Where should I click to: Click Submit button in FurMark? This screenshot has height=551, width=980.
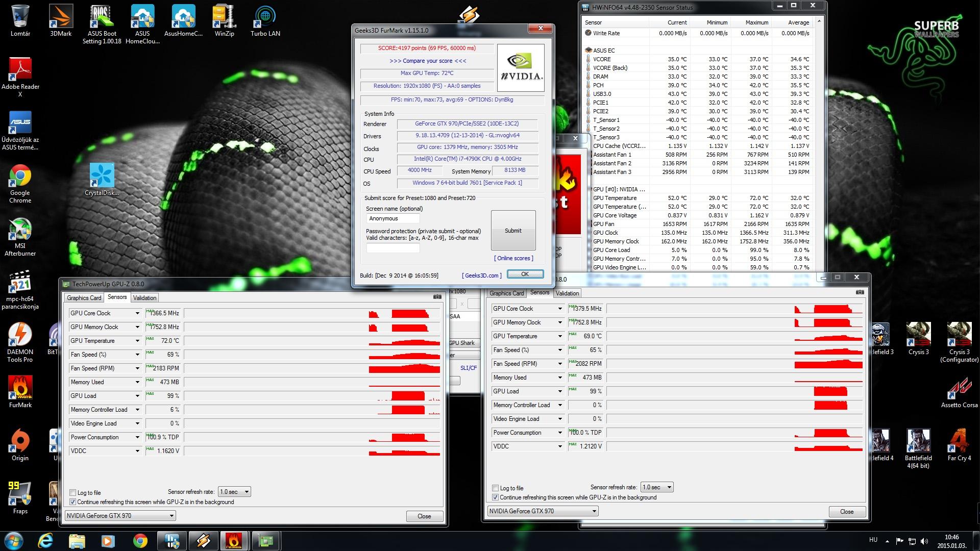[x=513, y=231]
